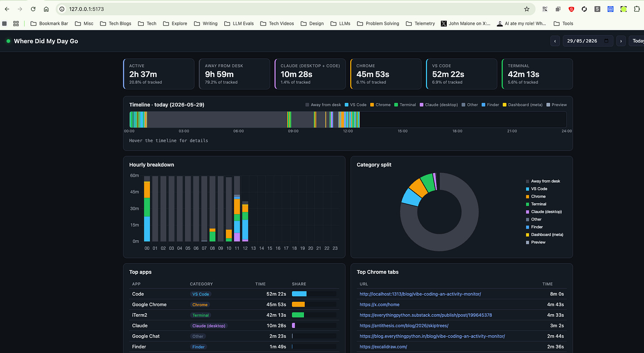
Task: Click the browser home icon
Action: click(46, 9)
